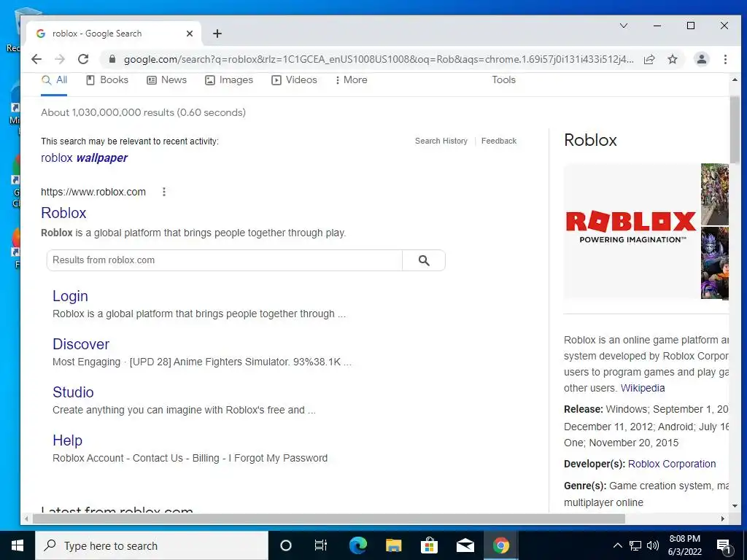The image size is (747, 560).
Task: Bookmark this page with star icon
Action: point(672,59)
